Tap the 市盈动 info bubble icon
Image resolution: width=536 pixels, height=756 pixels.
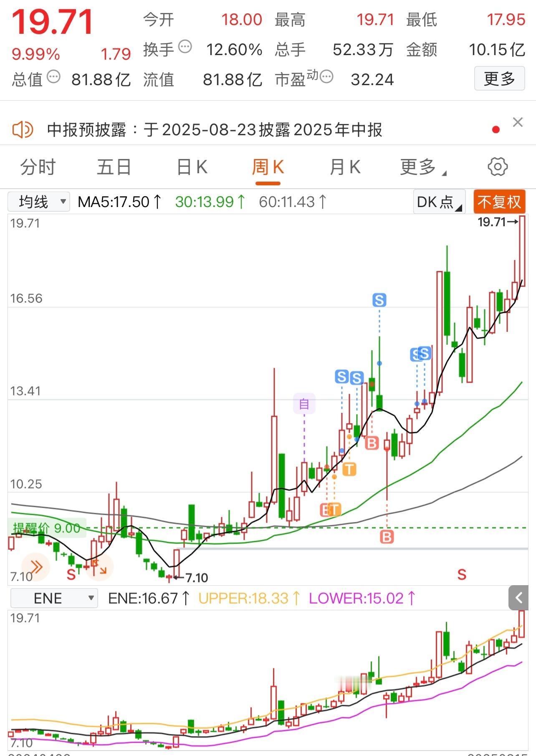(326, 77)
